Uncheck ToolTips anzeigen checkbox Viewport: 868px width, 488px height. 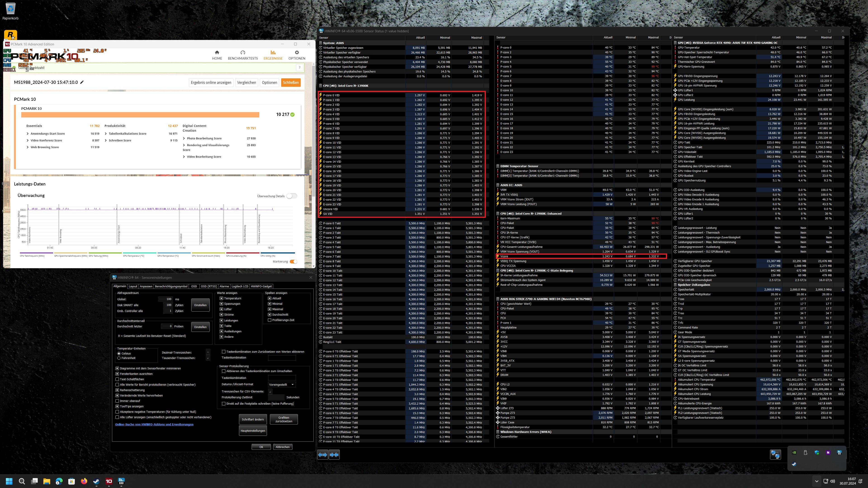click(117, 406)
